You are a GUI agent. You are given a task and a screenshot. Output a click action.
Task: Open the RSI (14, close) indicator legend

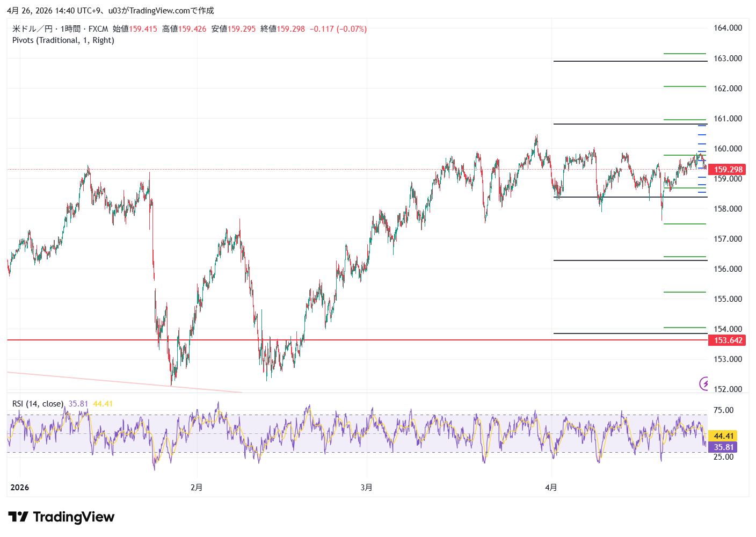38,404
